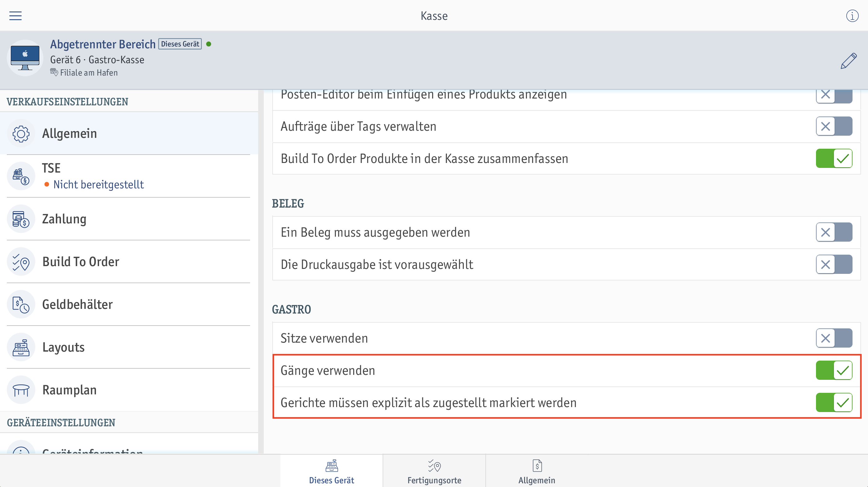This screenshot has width=868, height=487.
Task: Enable Aufträge über Tags verwalten
Action: pyautogui.click(x=834, y=126)
